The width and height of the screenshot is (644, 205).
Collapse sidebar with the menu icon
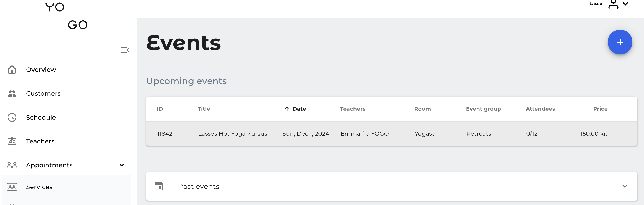[x=125, y=50]
